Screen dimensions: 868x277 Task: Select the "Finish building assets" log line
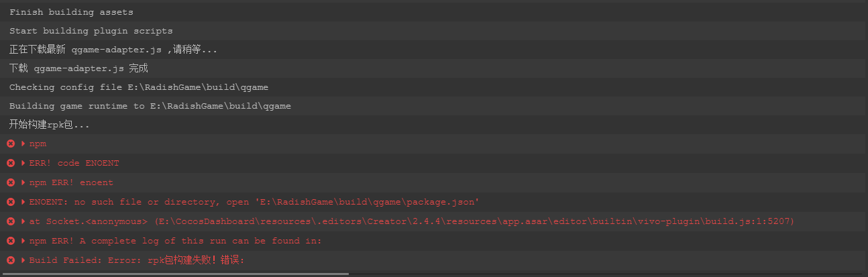pyautogui.click(x=71, y=12)
